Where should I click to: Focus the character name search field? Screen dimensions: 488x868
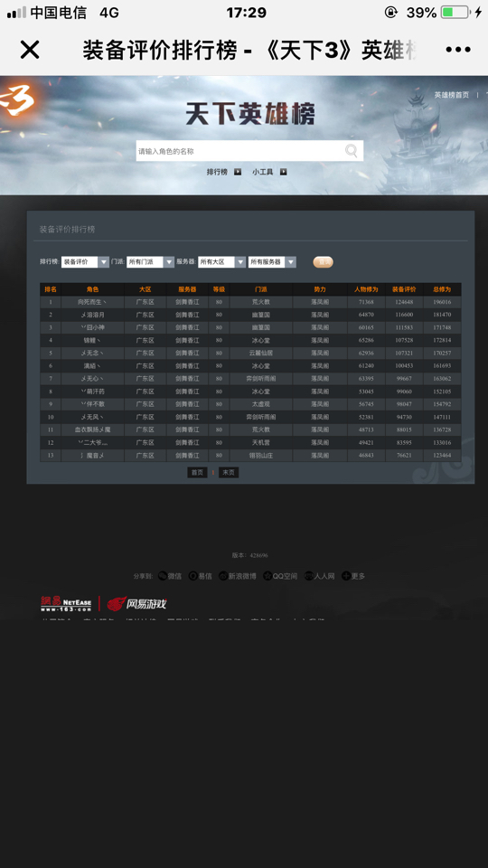click(239, 151)
